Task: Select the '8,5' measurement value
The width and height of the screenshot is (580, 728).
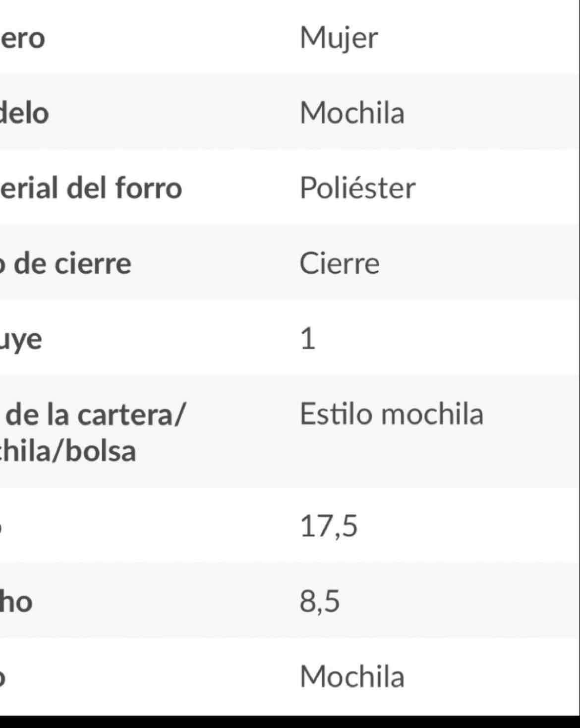Action: 320,602
